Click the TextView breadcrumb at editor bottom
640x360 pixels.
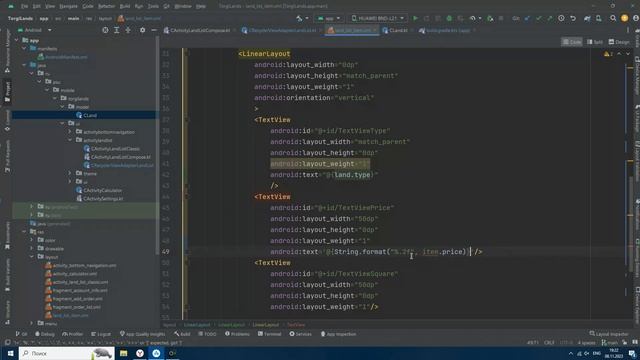pyautogui.click(x=296, y=325)
